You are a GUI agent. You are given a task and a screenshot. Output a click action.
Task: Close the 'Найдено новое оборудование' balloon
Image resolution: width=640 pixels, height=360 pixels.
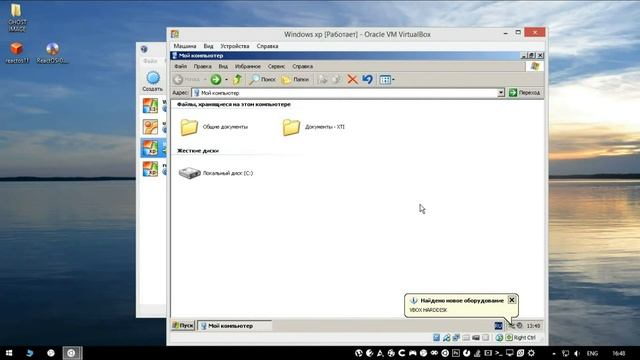tap(511, 300)
